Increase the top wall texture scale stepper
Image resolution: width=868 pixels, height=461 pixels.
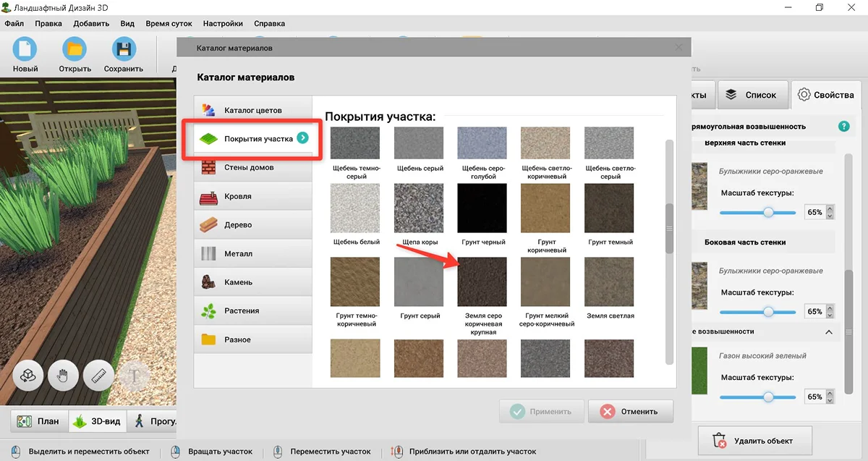tap(830, 209)
